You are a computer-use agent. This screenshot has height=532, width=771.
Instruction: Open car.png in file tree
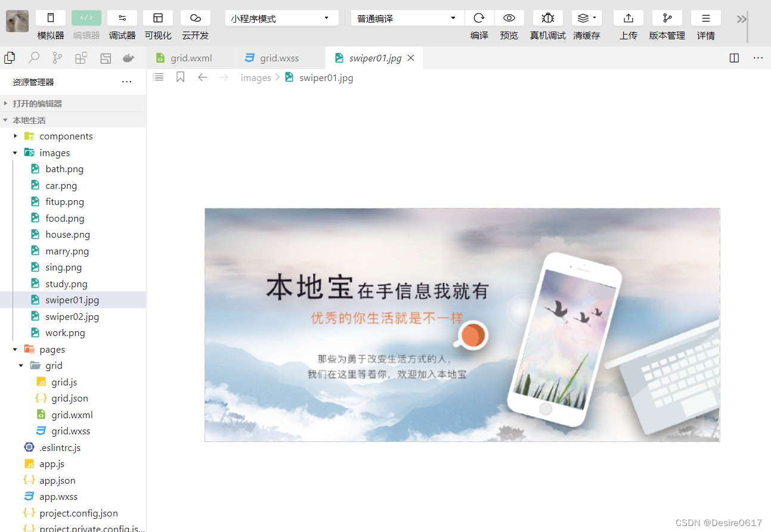click(73, 185)
